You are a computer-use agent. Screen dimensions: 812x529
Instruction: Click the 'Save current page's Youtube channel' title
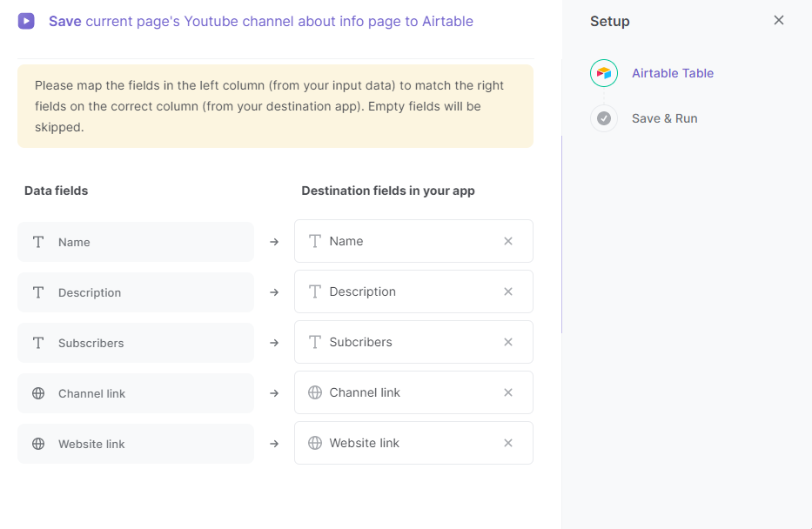(x=261, y=21)
